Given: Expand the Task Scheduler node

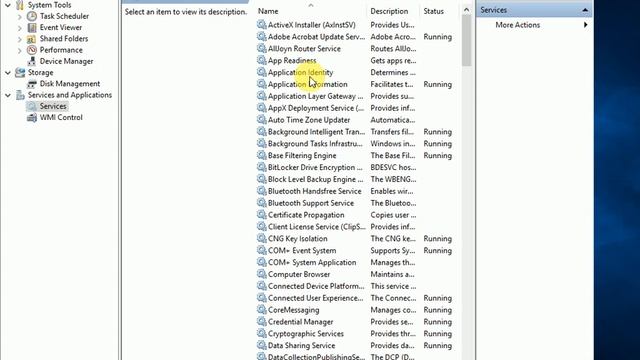Looking at the screenshot, I should click(x=20, y=17).
